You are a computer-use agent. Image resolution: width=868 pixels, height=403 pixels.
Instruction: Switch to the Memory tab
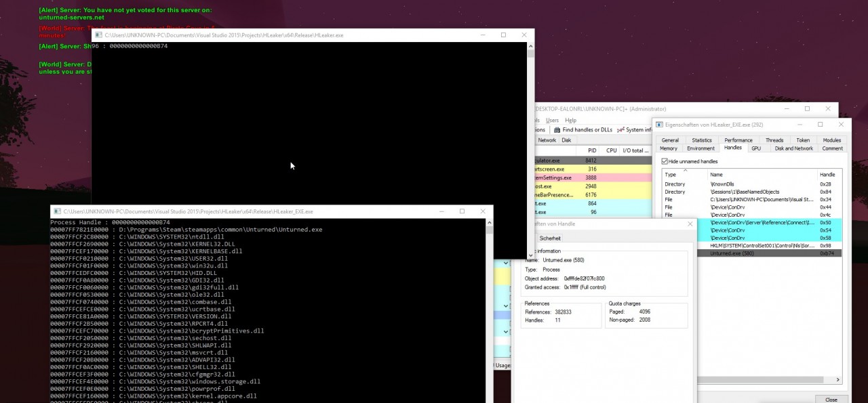(668, 148)
